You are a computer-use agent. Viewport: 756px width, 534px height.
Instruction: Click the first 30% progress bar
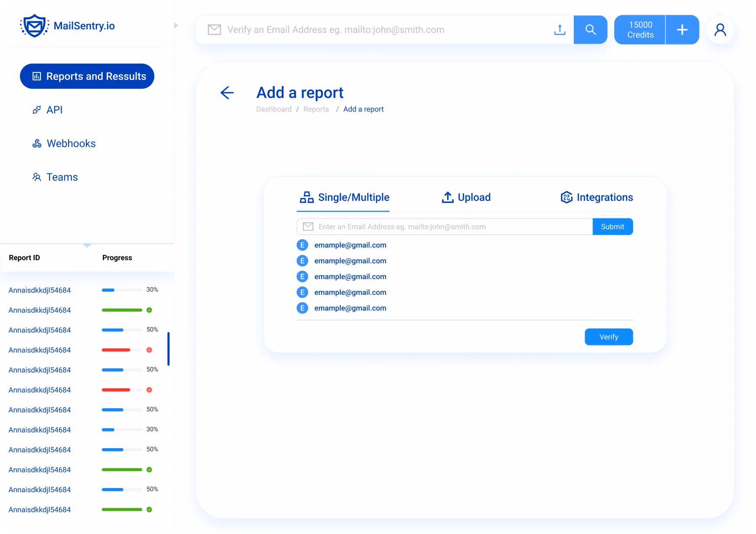click(122, 290)
